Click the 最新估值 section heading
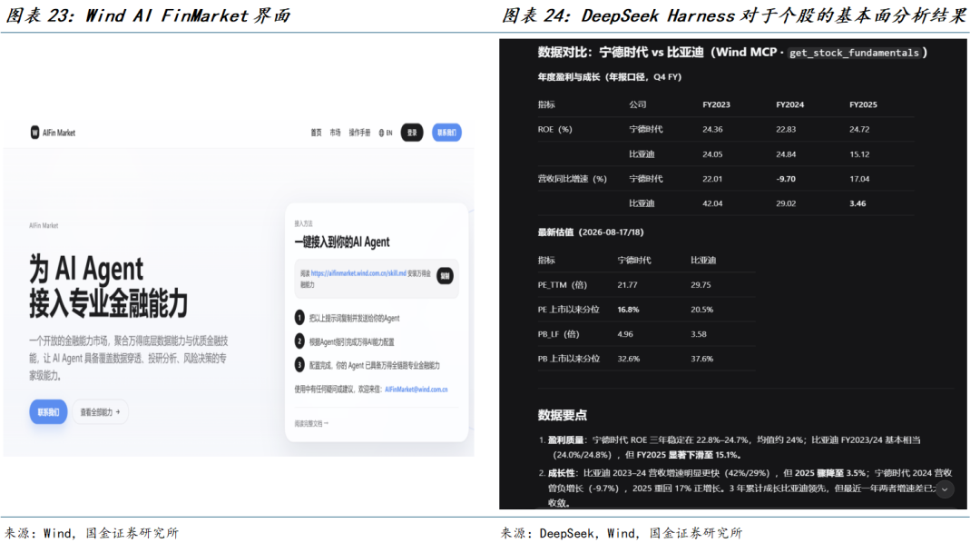The width and height of the screenshot is (980, 543). 591,232
